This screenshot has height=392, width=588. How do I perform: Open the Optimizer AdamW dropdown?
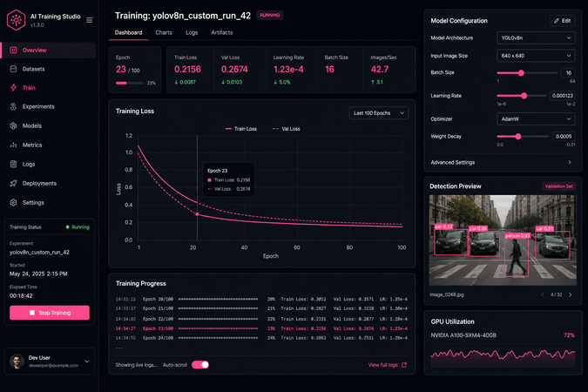click(x=536, y=119)
